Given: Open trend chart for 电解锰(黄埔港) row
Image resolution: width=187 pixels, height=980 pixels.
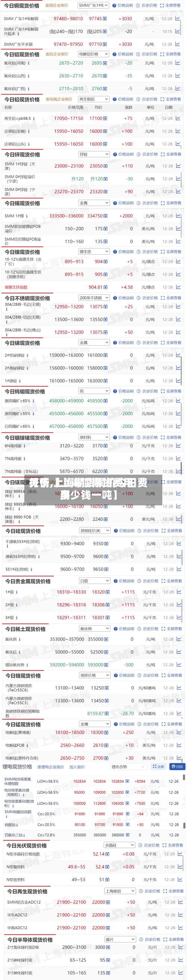Looking at the screenshot, I should coord(179,732).
